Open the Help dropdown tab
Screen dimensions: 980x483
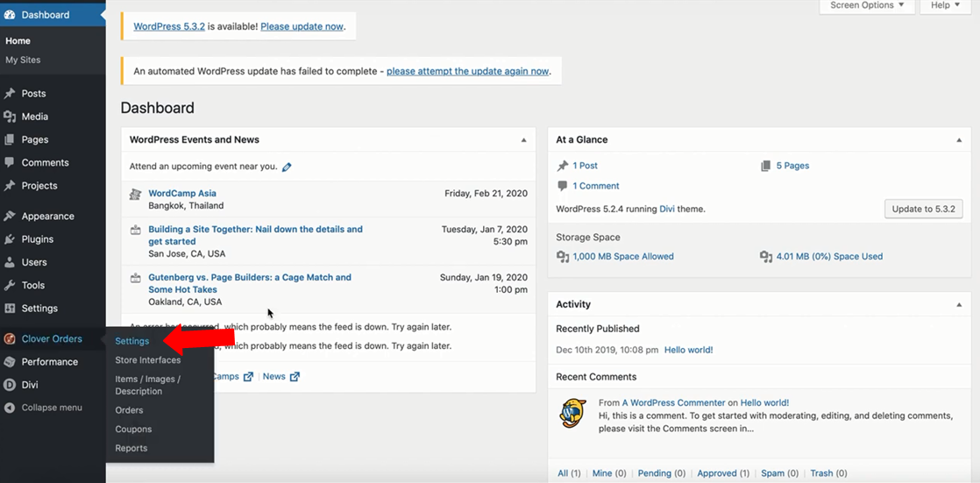(x=945, y=6)
